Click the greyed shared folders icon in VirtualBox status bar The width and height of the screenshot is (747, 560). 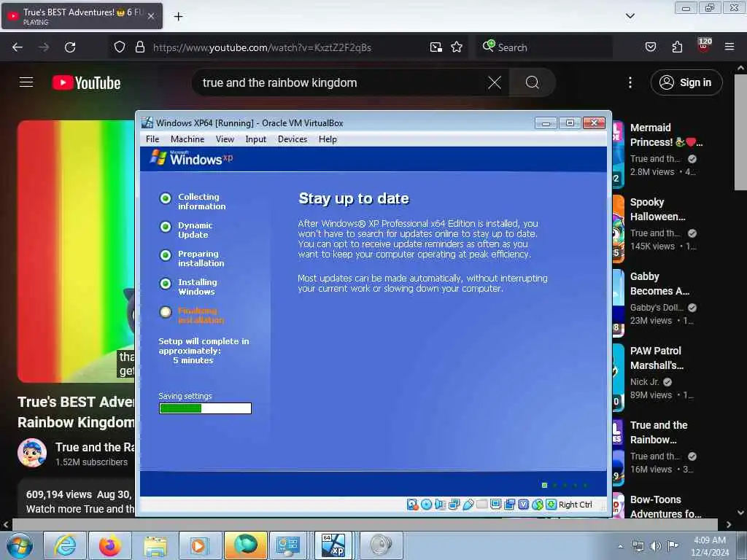pos(481,505)
